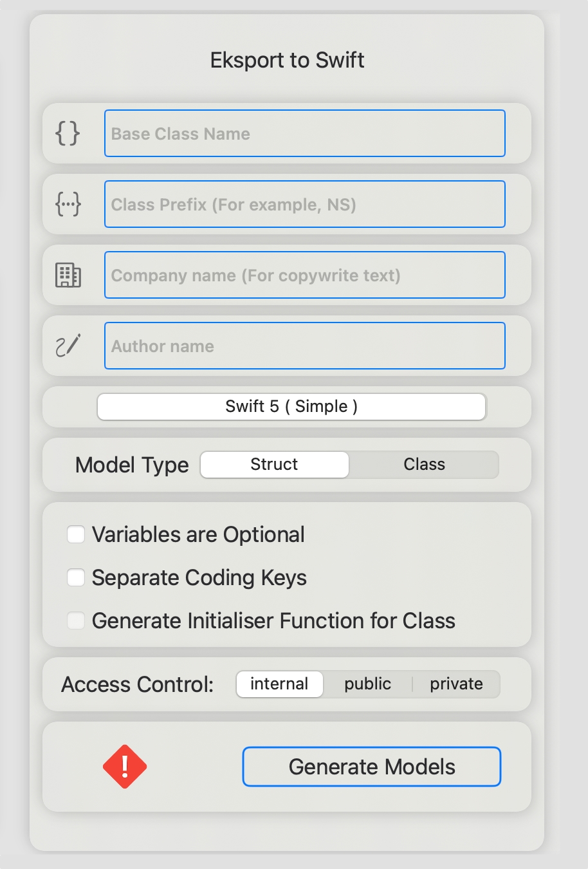Click the company building icon

[x=68, y=275]
